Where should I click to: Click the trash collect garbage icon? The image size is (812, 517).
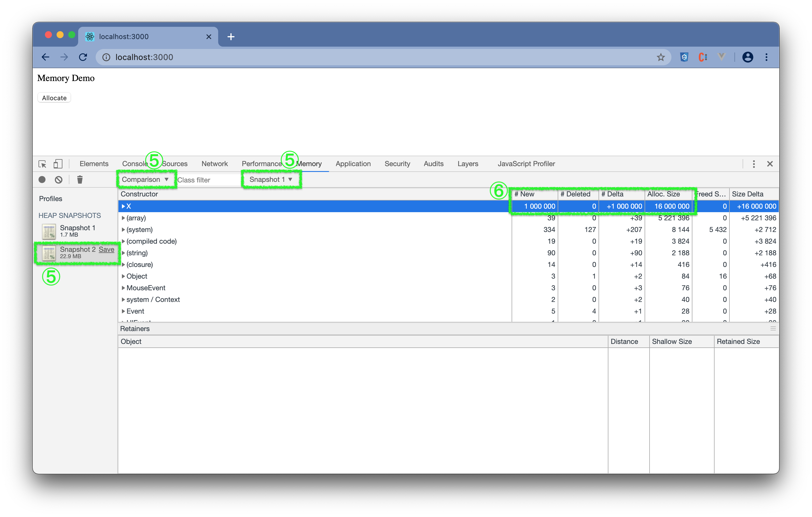pyautogui.click(x=80, y=180)
